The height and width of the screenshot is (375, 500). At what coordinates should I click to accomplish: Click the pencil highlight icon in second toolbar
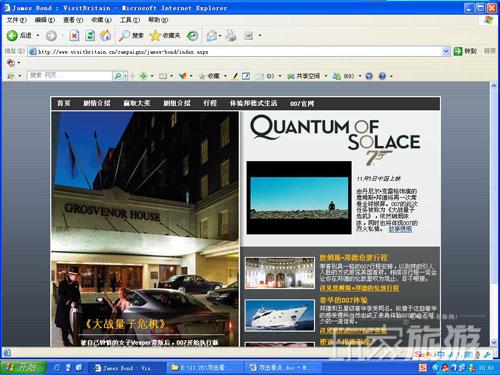pyautogui.click(x=235, y=76)
